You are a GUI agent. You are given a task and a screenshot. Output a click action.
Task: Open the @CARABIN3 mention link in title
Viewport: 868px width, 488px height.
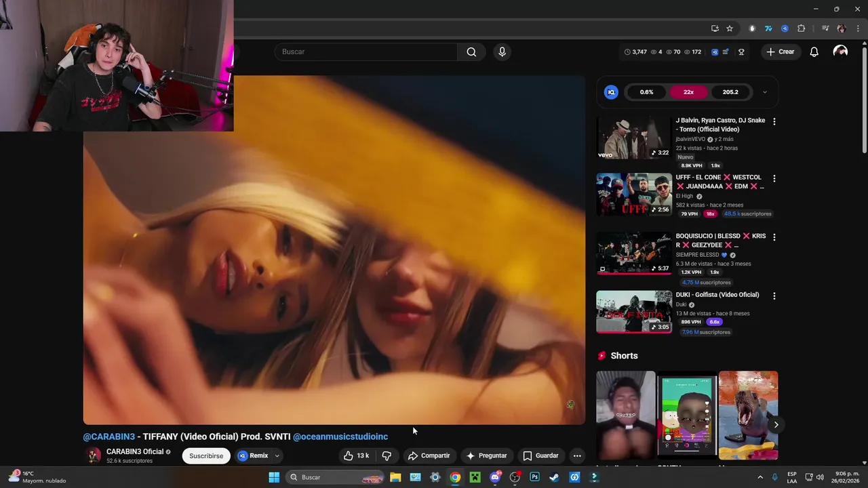(x=109, y=436)
